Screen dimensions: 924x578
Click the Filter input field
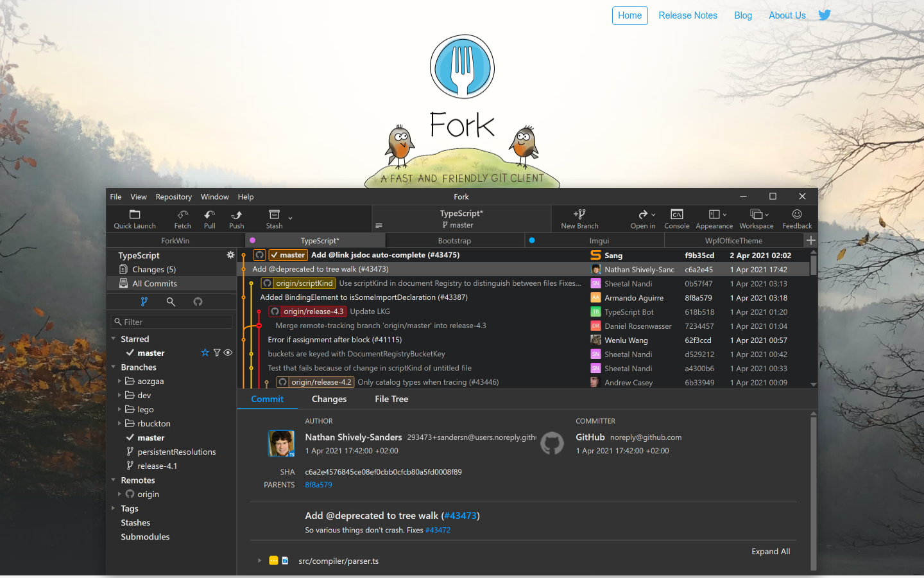coord(171,322)
